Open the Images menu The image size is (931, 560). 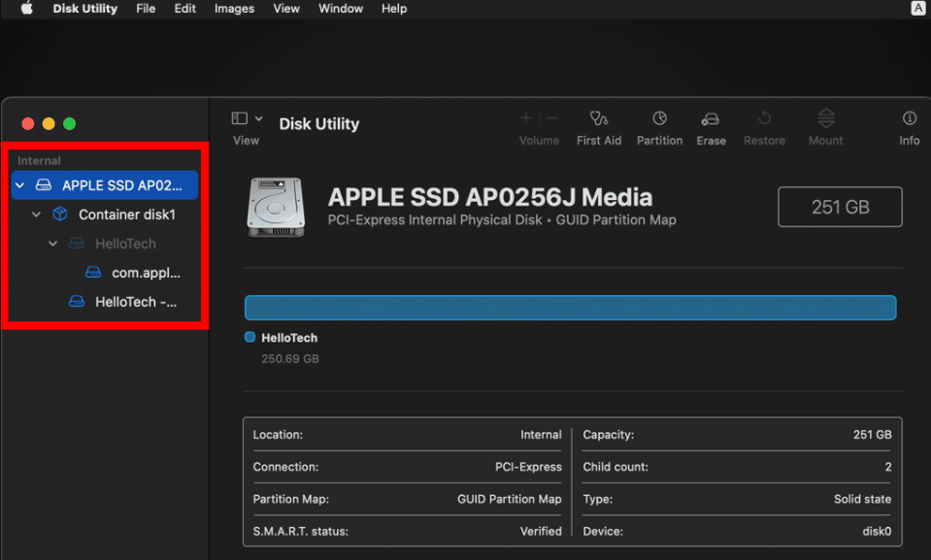coord(234,9)
